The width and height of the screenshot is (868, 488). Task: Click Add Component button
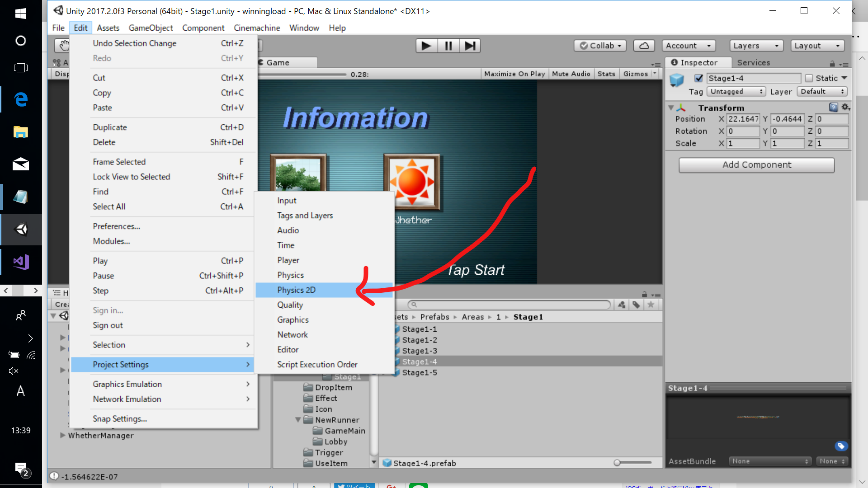click(756, 165)
